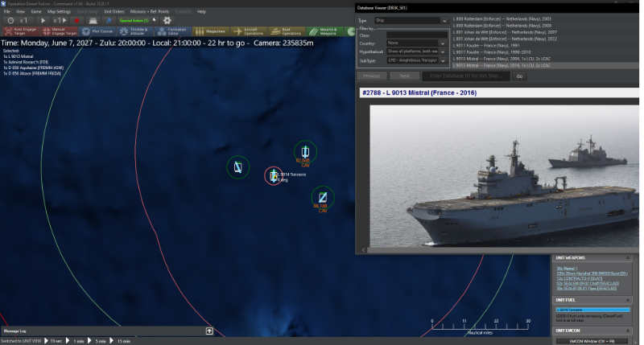Viewport: 644px width, 345px height.
Task: Open the Game menu
Action: pos(36,11)
